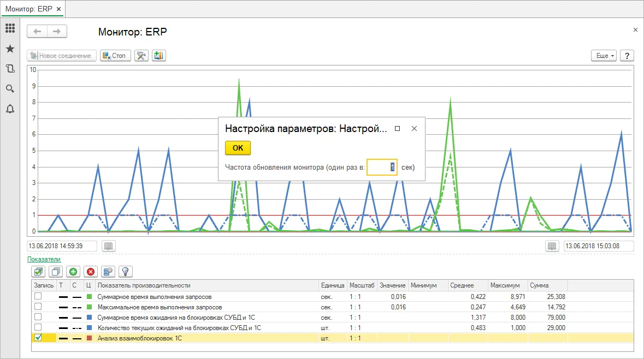644x359 pixels.
Task: Select row Максимальное время выполнения запросов
Action: pyautogui.click(x=332, y=307)
